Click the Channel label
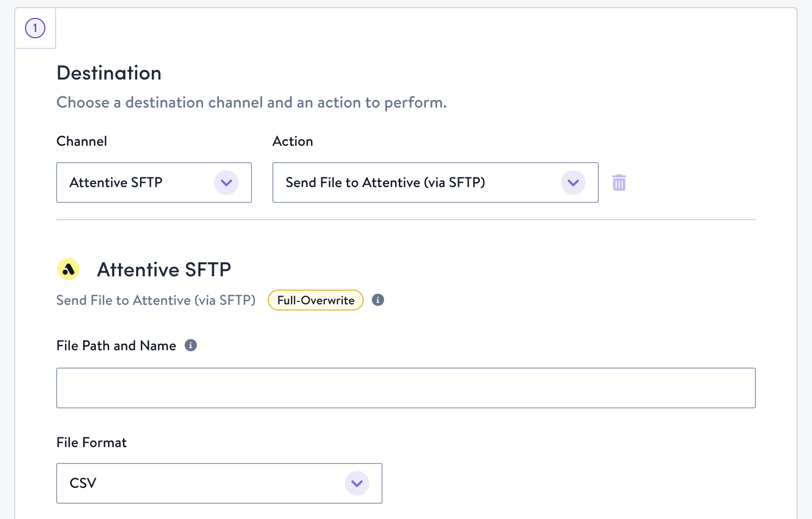The width and height of the screenshot is (812, 519). pyautogui.click(x=82, y=141)
